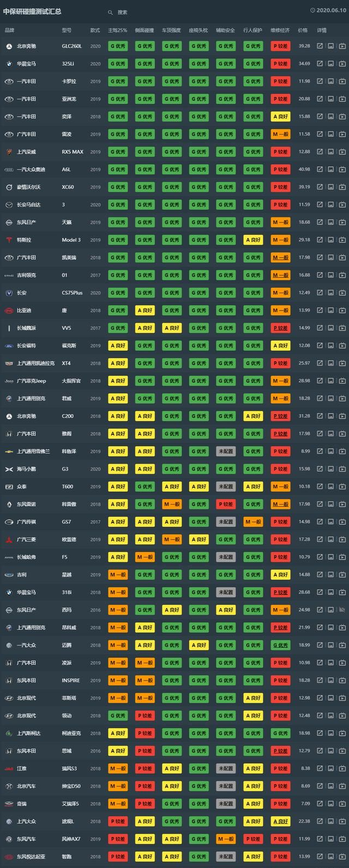Click the search magnifier icon
This screenshot has width=349, height=868.
110,12
